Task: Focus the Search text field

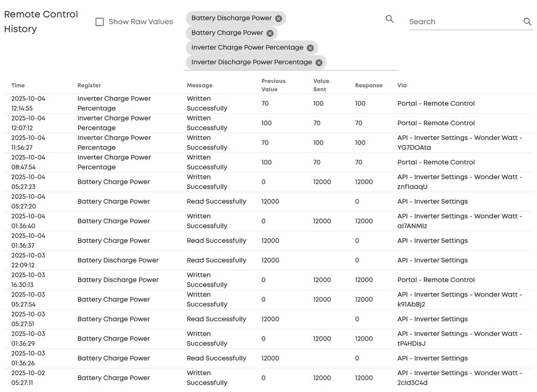Action: tap(464, 21)
